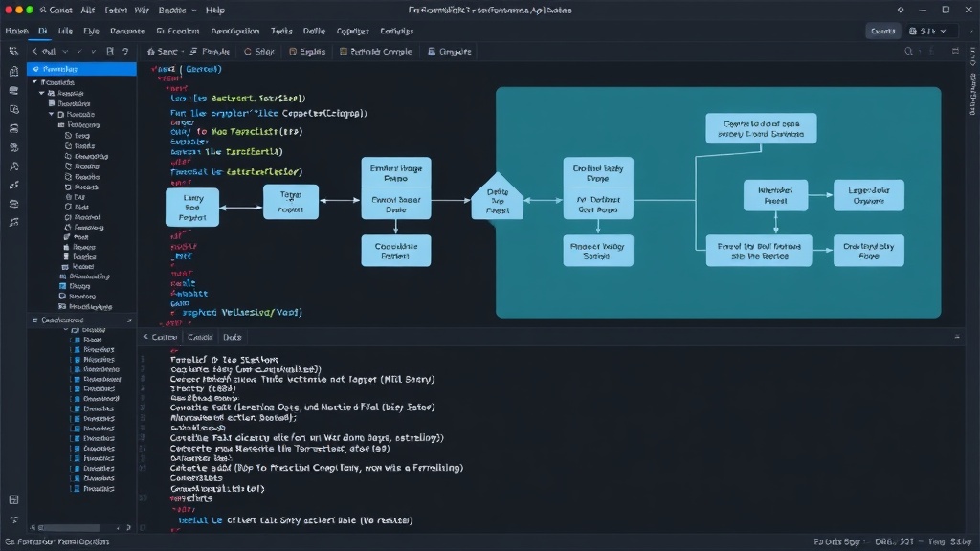The width and height of the screenshot is (980, 551).
Task: Switch to the 'Cuitew' tab in the bottom panel
Action: [x=161, y=337]
